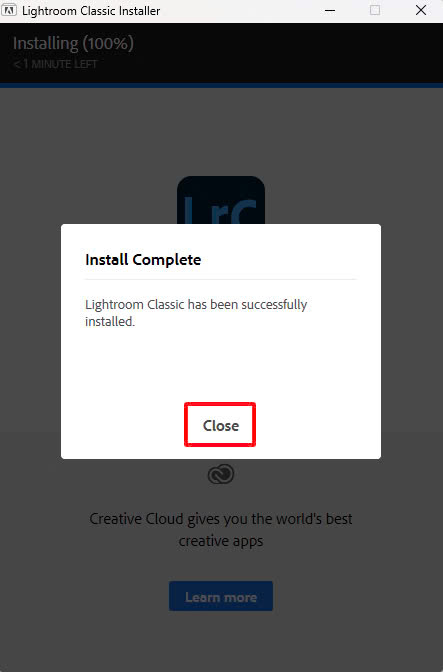Screen dimensions: 443x672
Task: Click blank dialog area above the Close button
Action: click(221, 364)
